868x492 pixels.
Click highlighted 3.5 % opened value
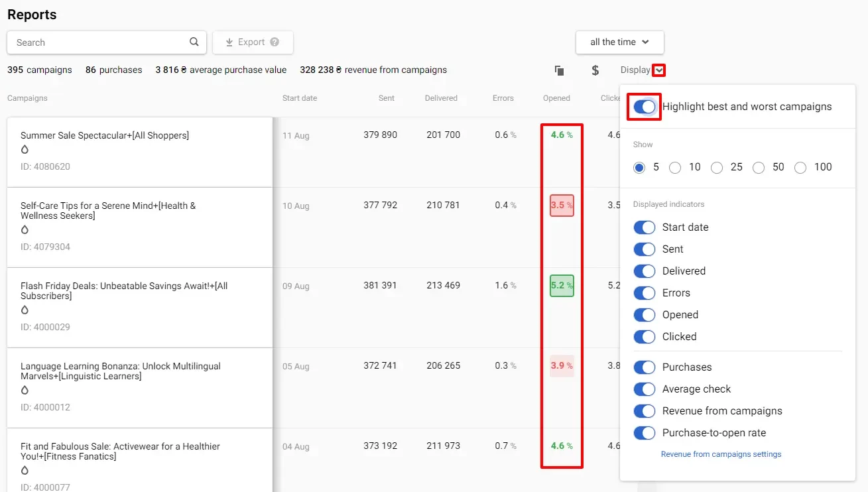coord(562,206)
